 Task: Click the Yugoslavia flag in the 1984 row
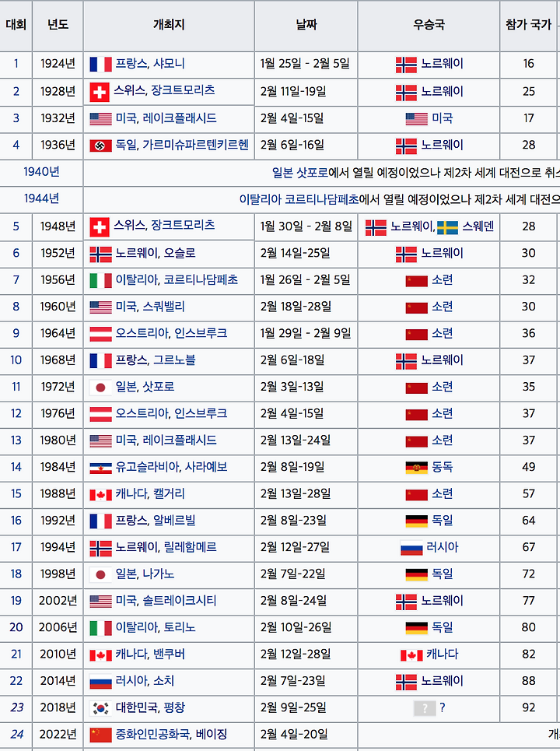pyautogui.click(x=100, y=468)
